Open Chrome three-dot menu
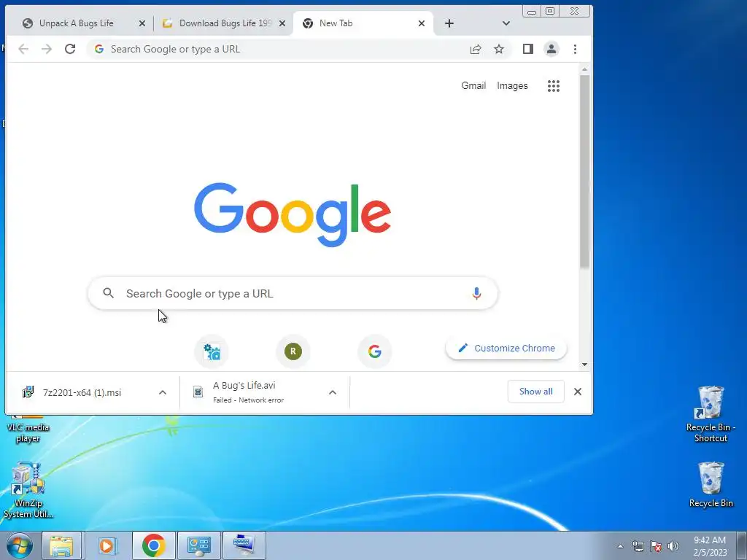Image resolution: width=747 pixels, height=560 pixels. coord(575,49)
